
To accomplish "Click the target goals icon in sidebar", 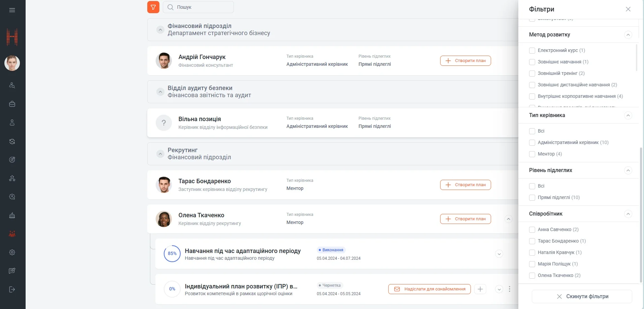I will [x=12, y=160].
